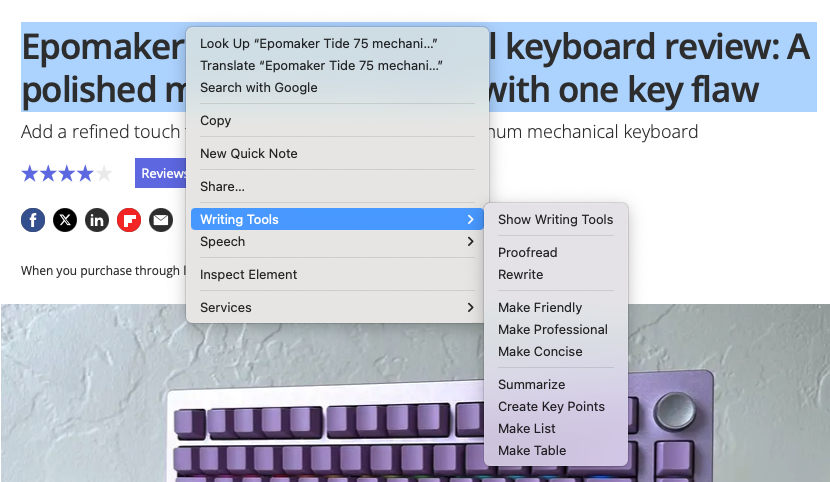The image size is (830, 482).
Task: Choose Make Friendly
Action: (556, 307)
